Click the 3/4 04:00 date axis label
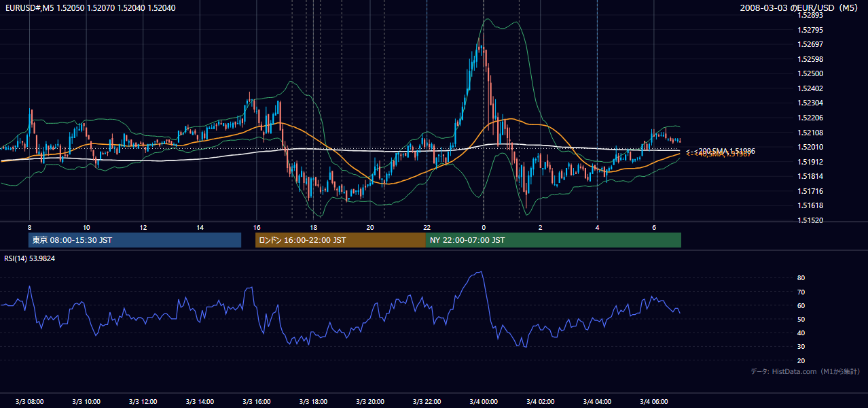868x408 pixels. coord(597,401)
